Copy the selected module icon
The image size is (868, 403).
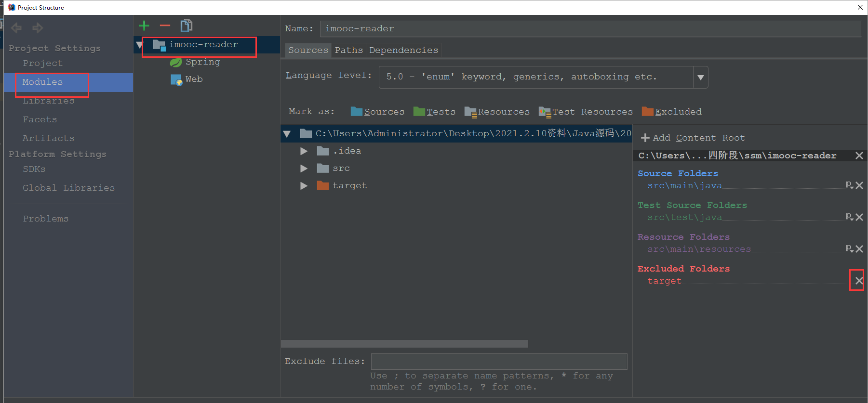[187, 26]
